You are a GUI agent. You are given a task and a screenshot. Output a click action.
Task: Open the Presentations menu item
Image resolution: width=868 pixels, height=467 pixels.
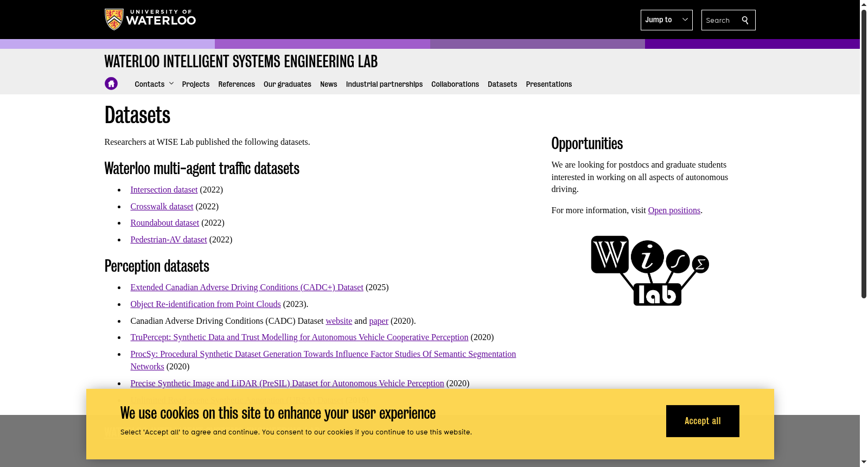point(549,84)
